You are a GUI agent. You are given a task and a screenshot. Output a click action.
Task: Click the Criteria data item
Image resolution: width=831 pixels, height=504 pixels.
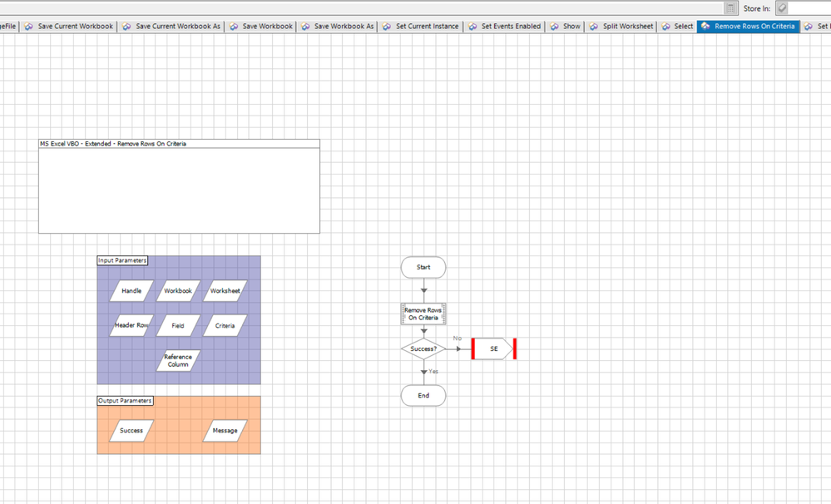225,326
